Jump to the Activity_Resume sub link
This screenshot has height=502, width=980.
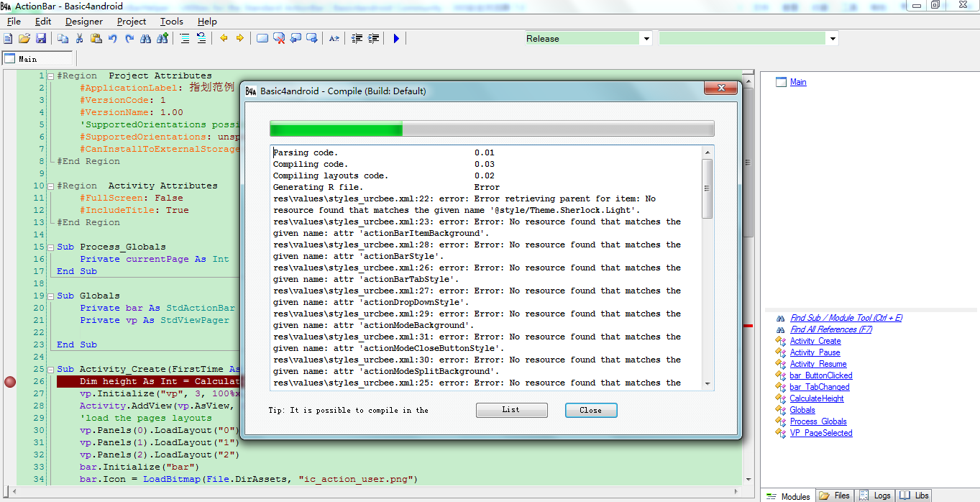[x=818, y=364]
